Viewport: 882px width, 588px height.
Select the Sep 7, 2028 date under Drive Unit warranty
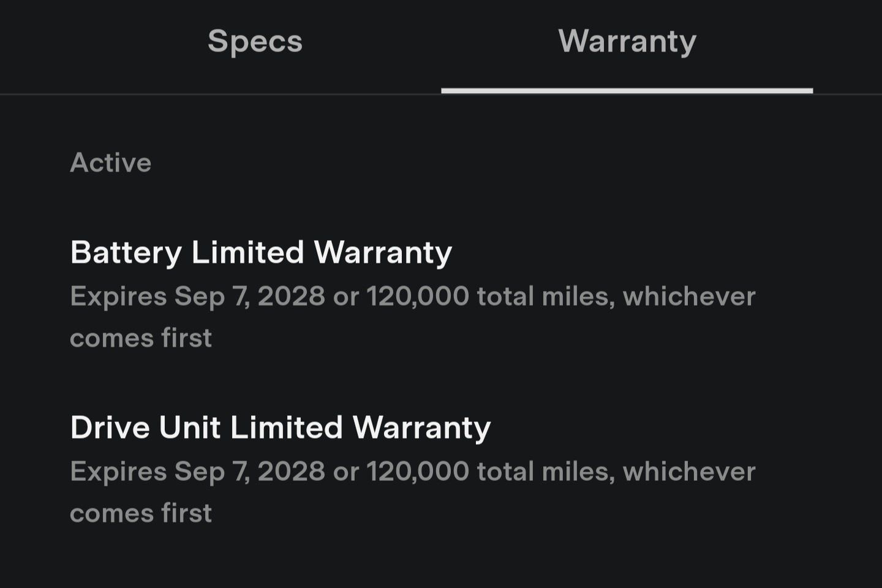[250, 472]
